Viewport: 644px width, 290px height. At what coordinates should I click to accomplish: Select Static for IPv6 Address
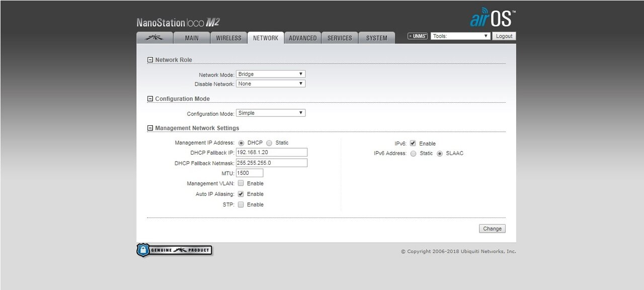point(414,154)
